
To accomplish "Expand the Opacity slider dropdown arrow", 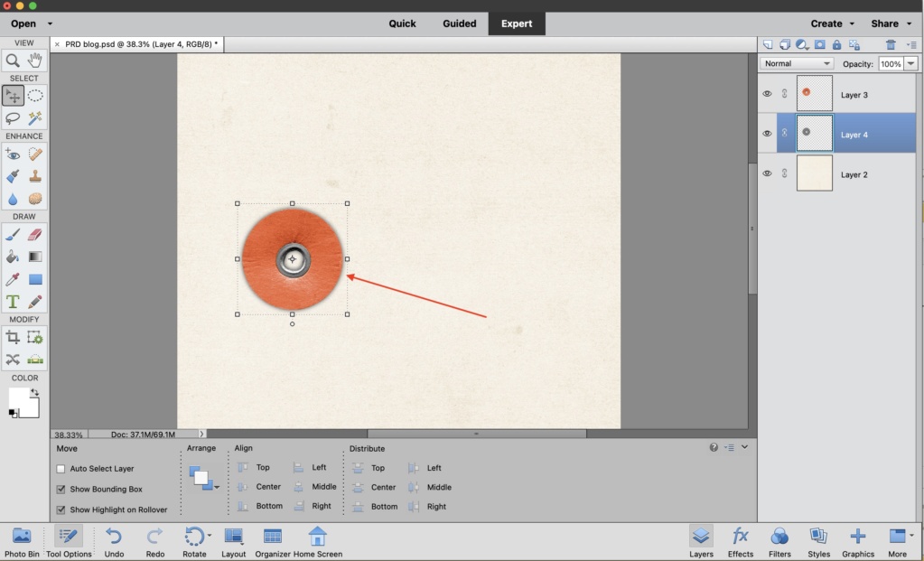I will tap(911, 63).
